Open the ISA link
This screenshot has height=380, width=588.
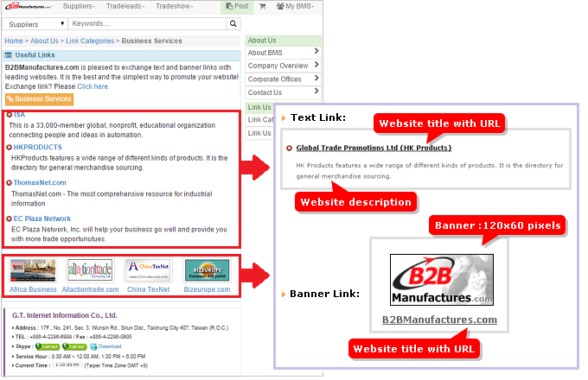point(19,115)
